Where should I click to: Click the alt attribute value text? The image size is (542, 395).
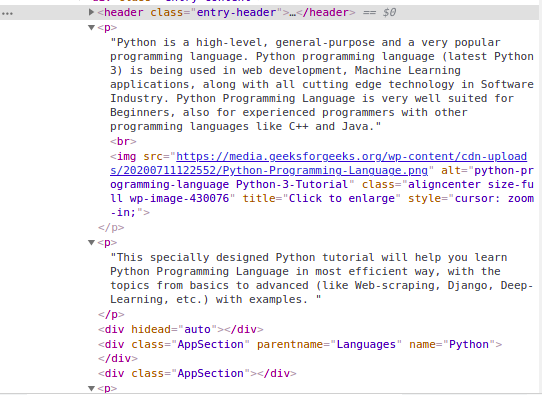click(x=322, y=177)
